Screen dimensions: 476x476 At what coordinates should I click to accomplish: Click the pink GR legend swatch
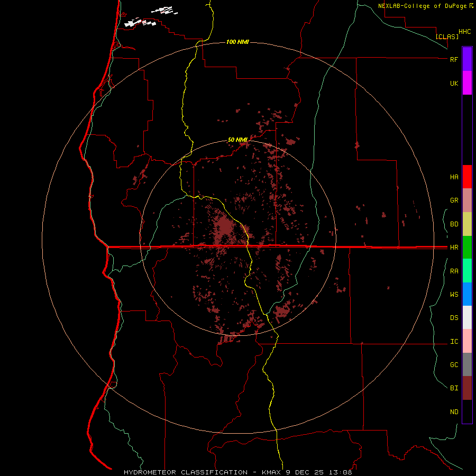pos(467,200)
